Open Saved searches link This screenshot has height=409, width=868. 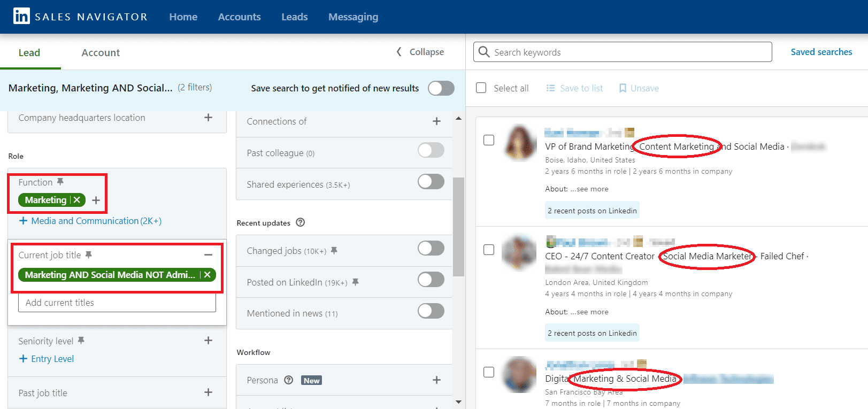click(821, 52)
